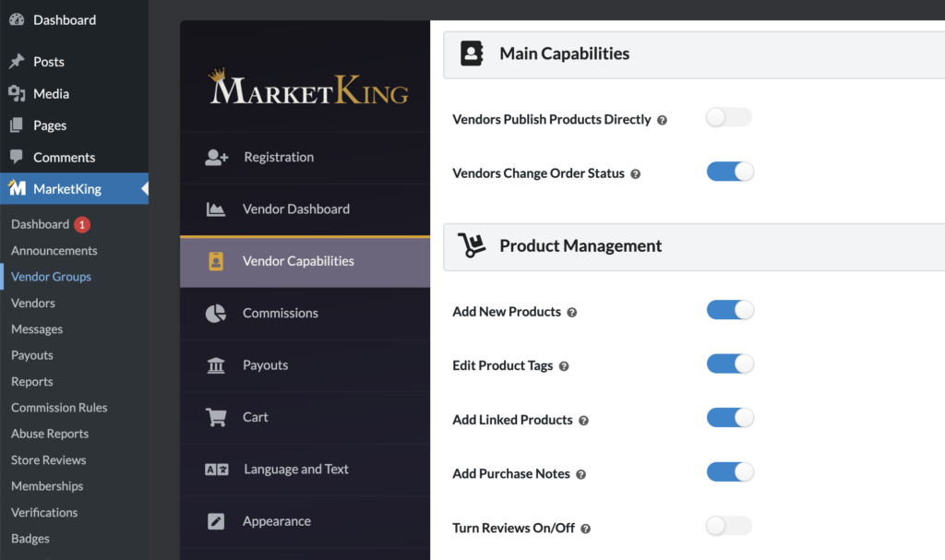Select MarketKing in the admin menu

pos(74,189)
